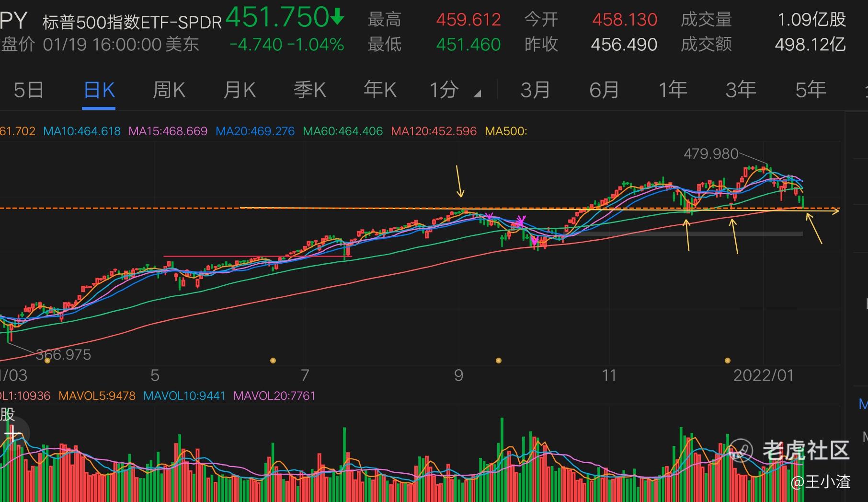This screenshot has height=502, width=868.
Task: Set chart range to 3年
Action: click(x=741, y=90)
